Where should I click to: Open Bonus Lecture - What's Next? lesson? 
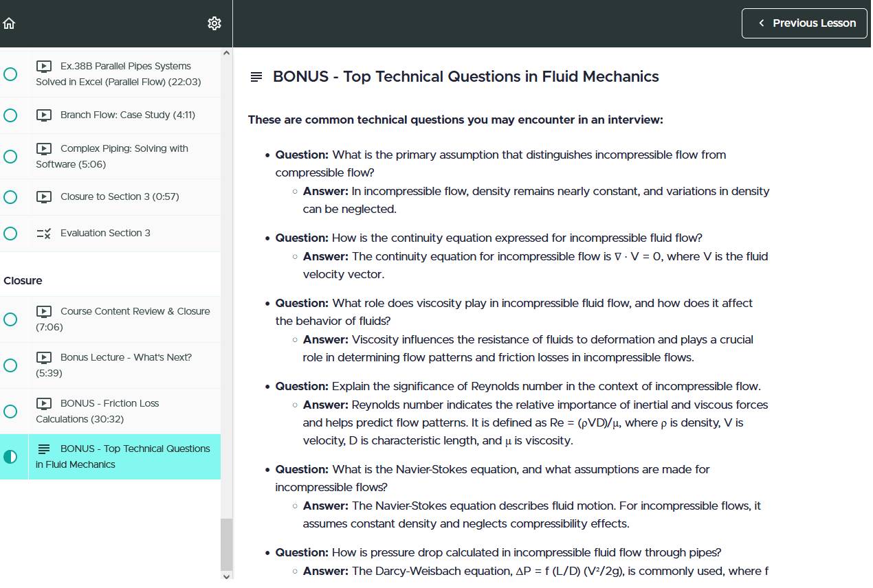pyautogui.click(x=110, y=365)
